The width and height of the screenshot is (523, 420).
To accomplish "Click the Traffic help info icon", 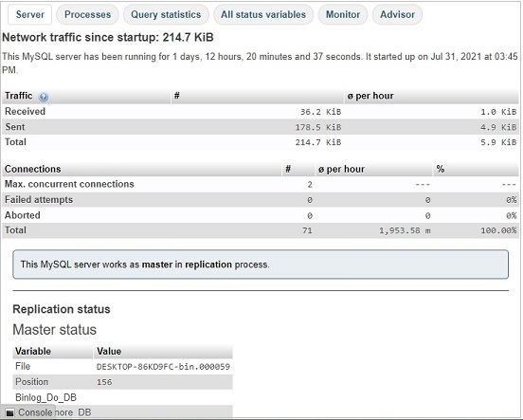I will pos(43,97).
